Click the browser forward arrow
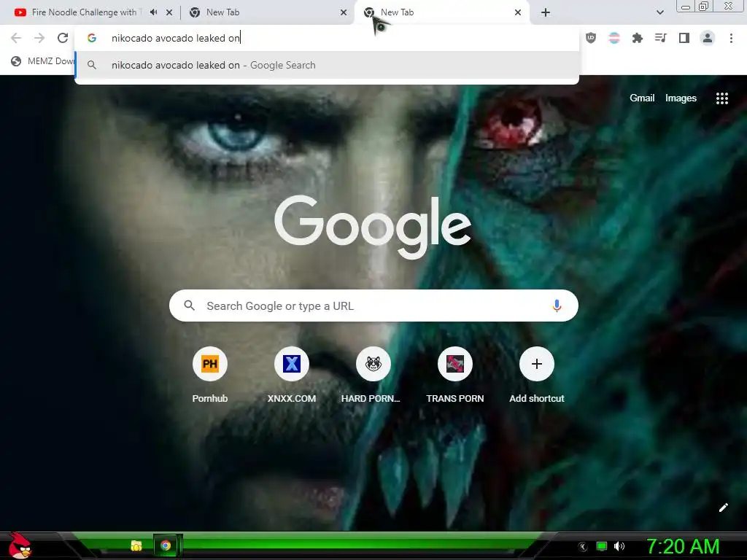 (x=39, y=38)
